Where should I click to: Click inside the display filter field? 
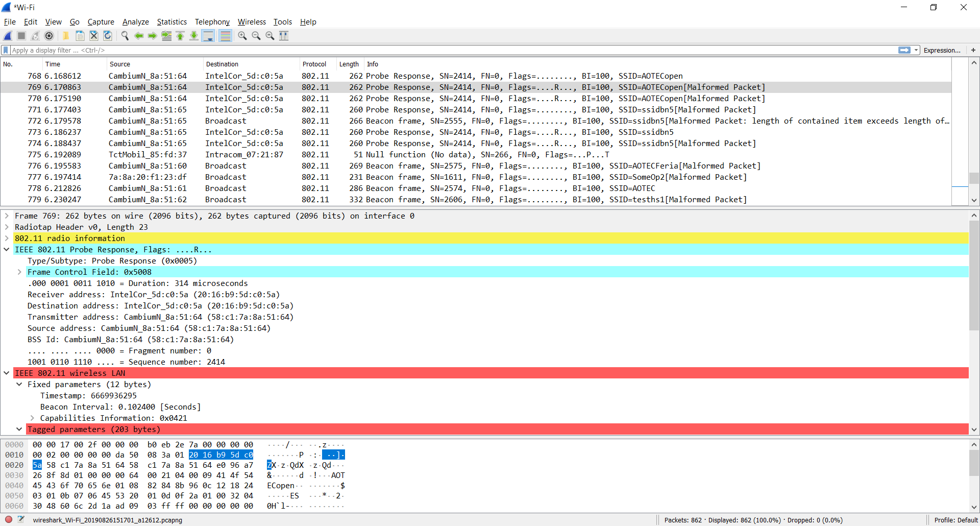pyautogui.click(x=408, y=50)
